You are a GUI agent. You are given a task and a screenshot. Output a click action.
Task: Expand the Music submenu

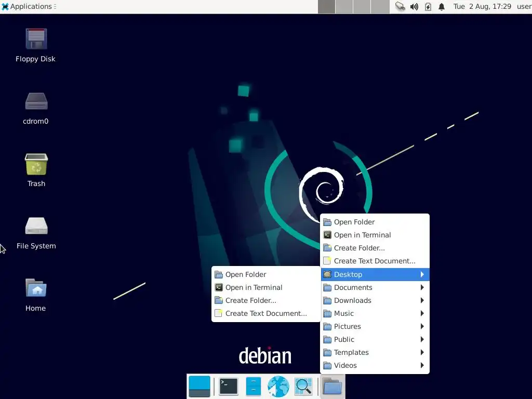(375, 313)
